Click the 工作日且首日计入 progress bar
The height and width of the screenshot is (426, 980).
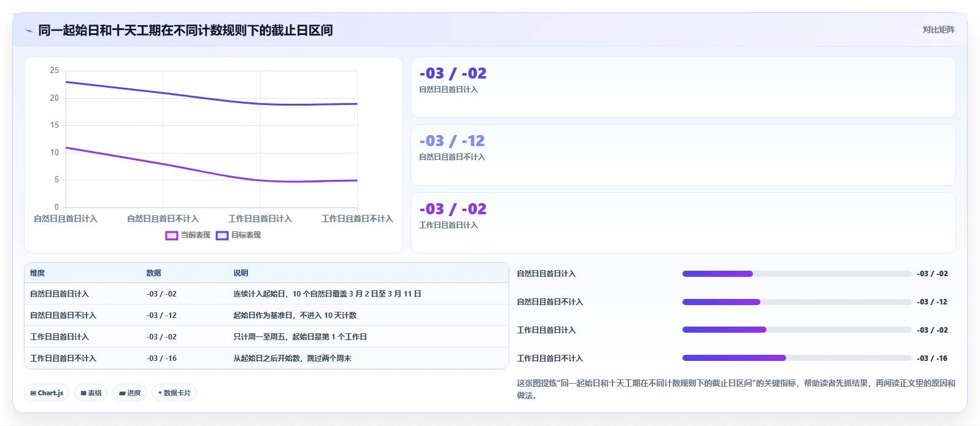(797, 330)
